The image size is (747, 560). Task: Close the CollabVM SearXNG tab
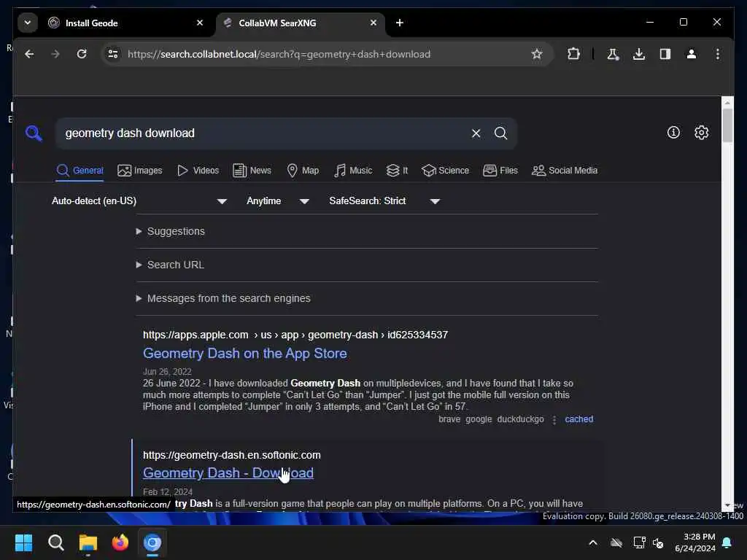[373, 23]
